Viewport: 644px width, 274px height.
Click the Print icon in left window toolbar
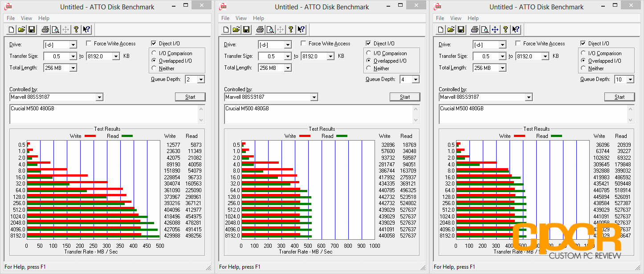pyautogui.click(x=45, y=29)
